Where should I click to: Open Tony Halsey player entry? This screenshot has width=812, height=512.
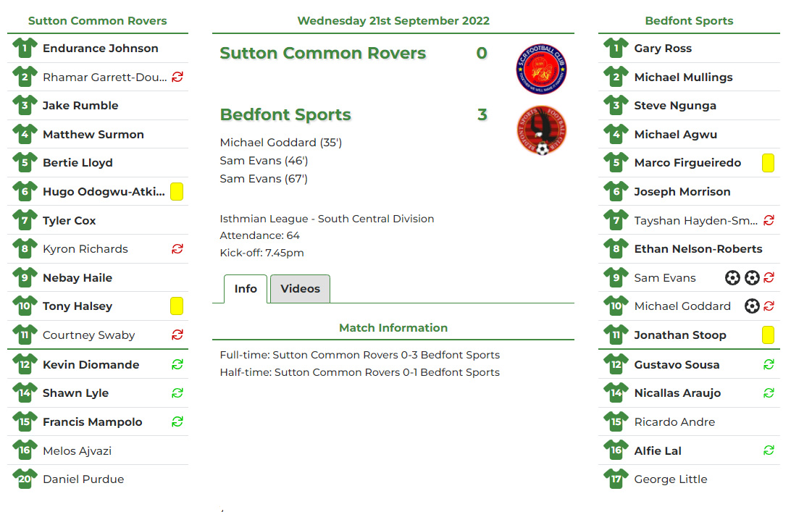click(x=78, y=306)
